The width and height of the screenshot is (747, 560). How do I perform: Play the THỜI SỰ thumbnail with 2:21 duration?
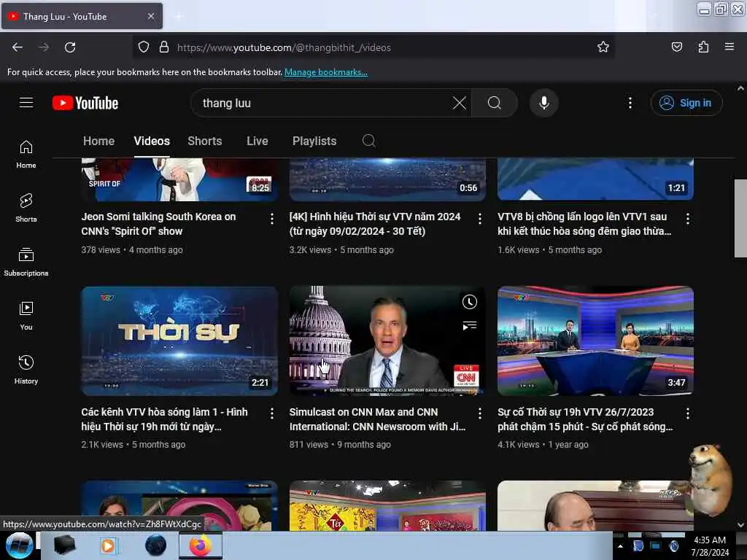179,341
